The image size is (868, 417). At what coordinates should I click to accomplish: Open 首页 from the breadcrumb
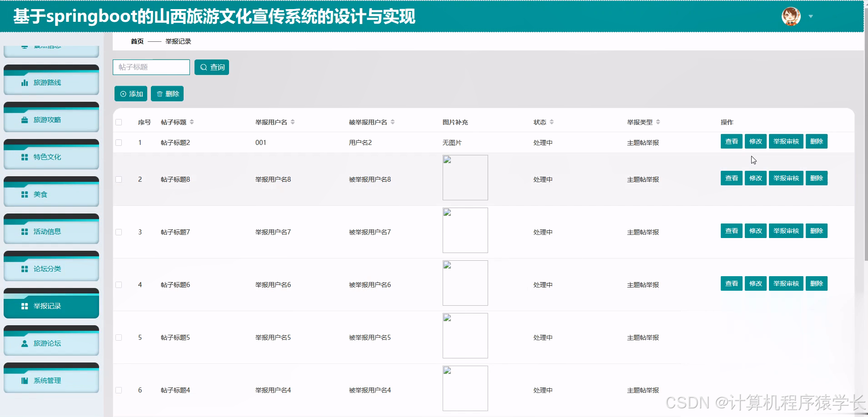(x=137, y=41)
